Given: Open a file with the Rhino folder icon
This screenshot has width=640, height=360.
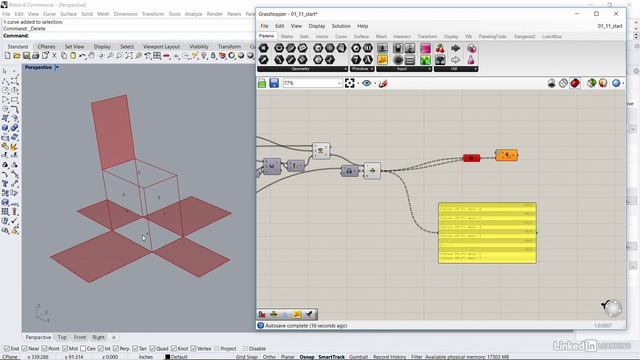Looking at the screenshot, I should coord(17,56).
